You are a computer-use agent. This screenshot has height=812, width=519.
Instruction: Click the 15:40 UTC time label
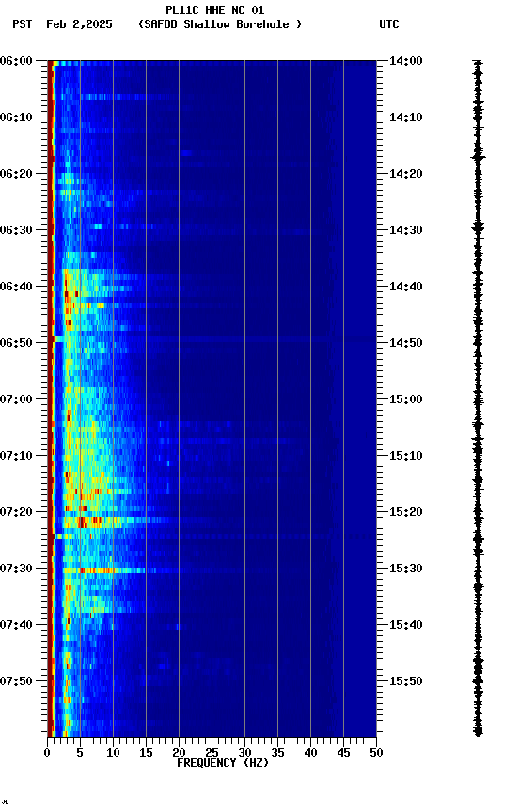(x=406, y=625)
